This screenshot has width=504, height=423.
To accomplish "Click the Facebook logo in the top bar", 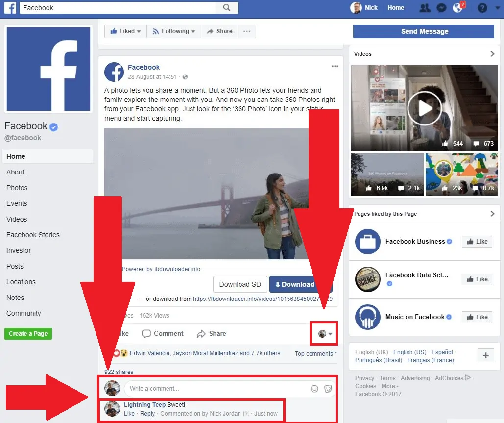I will (x=10, y=7).
